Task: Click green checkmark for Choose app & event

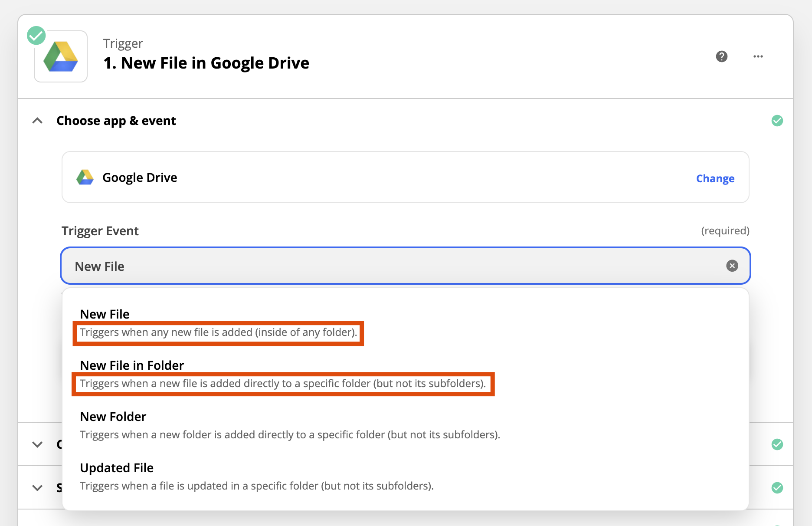Action: click(777, 121)
